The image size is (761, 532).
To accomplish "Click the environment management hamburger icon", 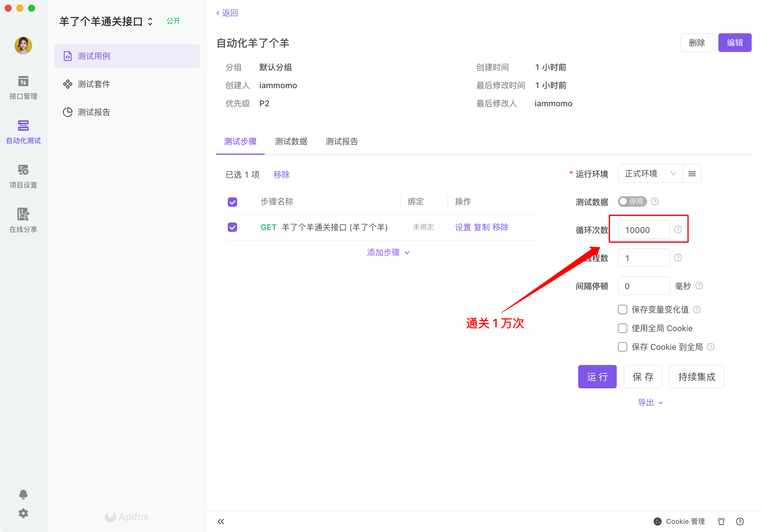I will (x=692, y=174).
